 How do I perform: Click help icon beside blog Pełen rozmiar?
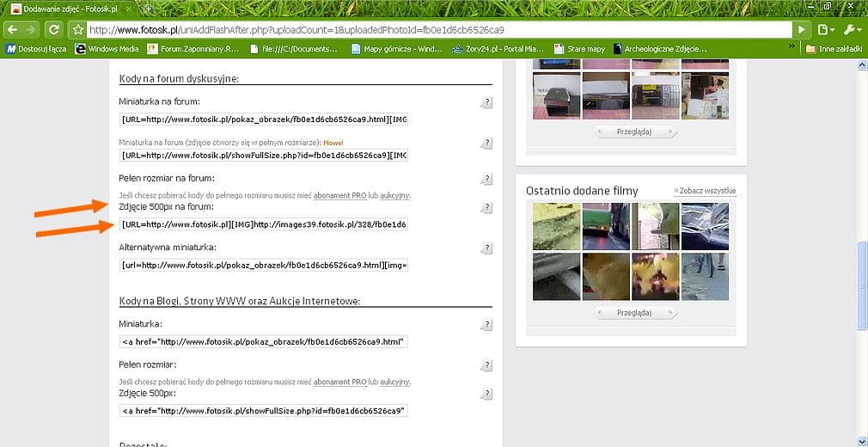[x=486, y=365]
